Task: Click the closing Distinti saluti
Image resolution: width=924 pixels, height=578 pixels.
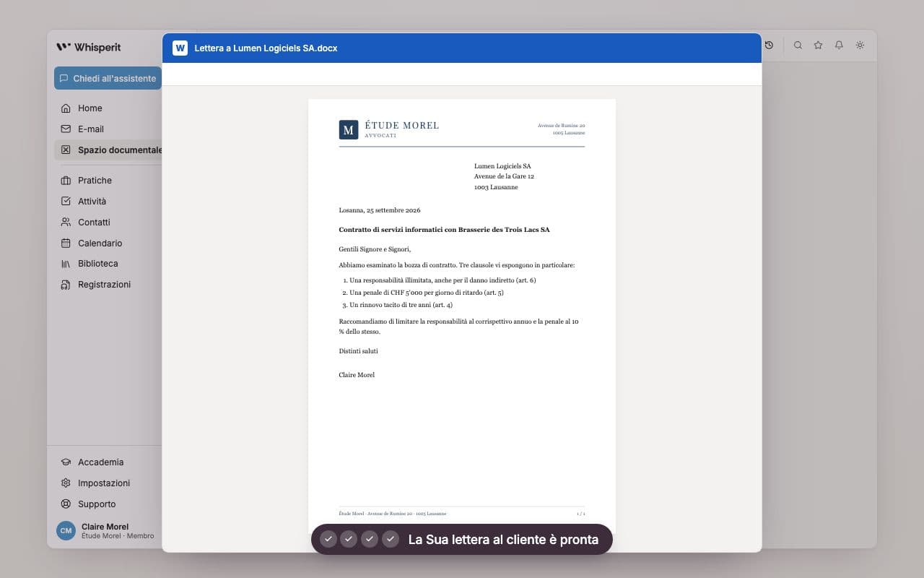Action: (x=359, y=351)
